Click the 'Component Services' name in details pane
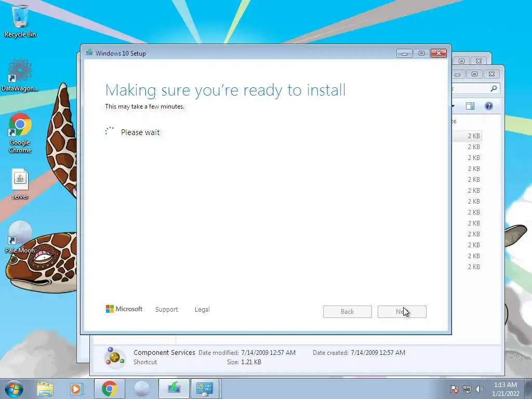Image resolution: width=532 pixels, height=399 pixels. (164, 353)
